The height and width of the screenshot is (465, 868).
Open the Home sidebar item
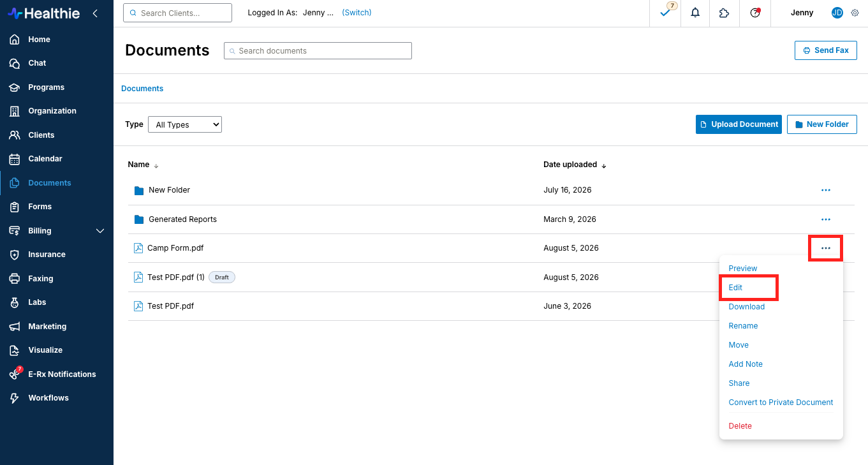[x=39, y=40]
